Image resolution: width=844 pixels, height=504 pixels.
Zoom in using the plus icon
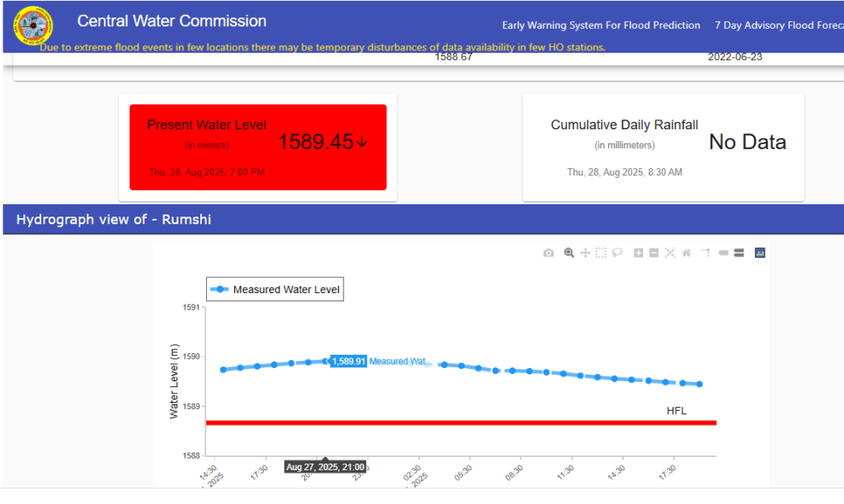638,253
